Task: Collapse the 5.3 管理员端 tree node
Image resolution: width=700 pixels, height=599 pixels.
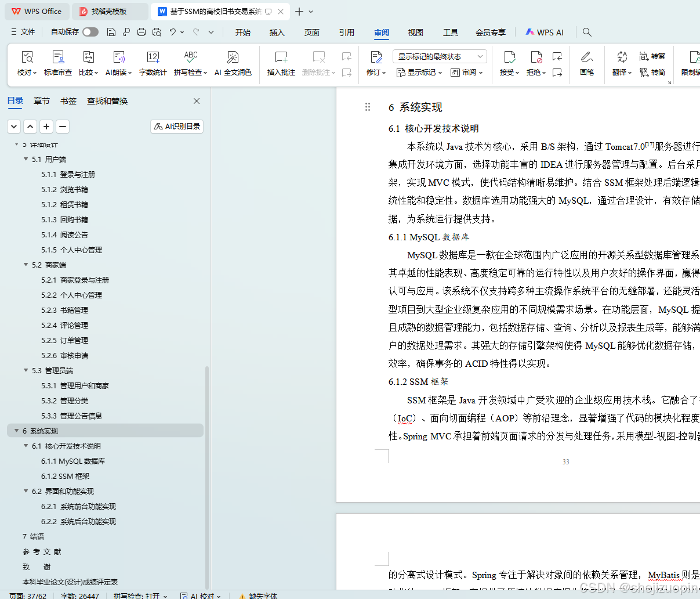Action: pyautogui.click(x=26, y=370)
